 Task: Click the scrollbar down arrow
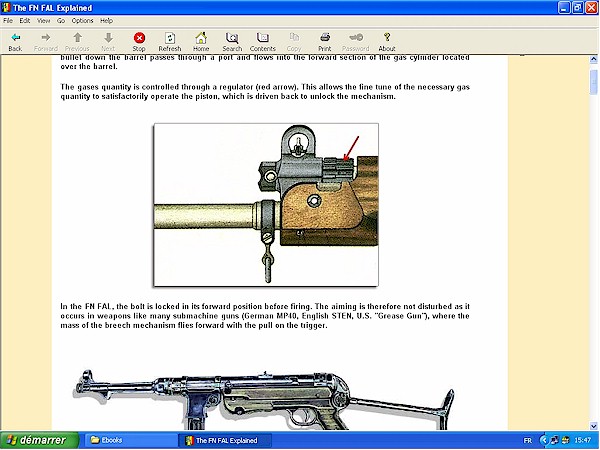pos(593,426)
